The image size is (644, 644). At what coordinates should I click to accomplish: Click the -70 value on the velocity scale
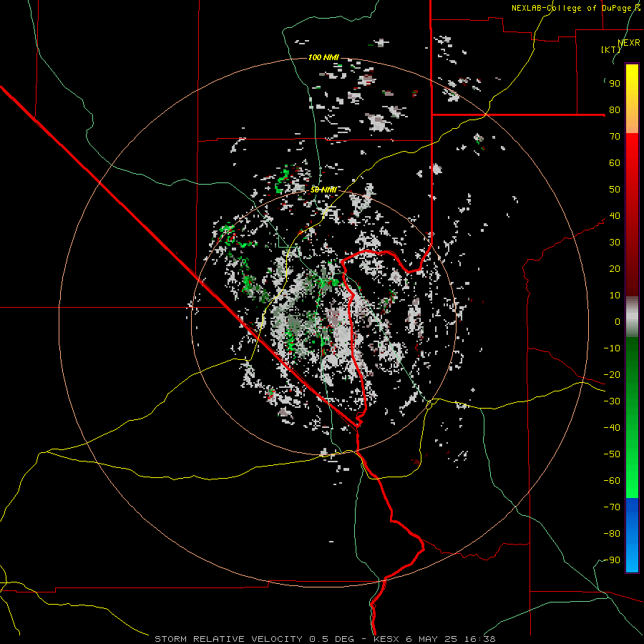pyautogui.click(x=612, y=507)
